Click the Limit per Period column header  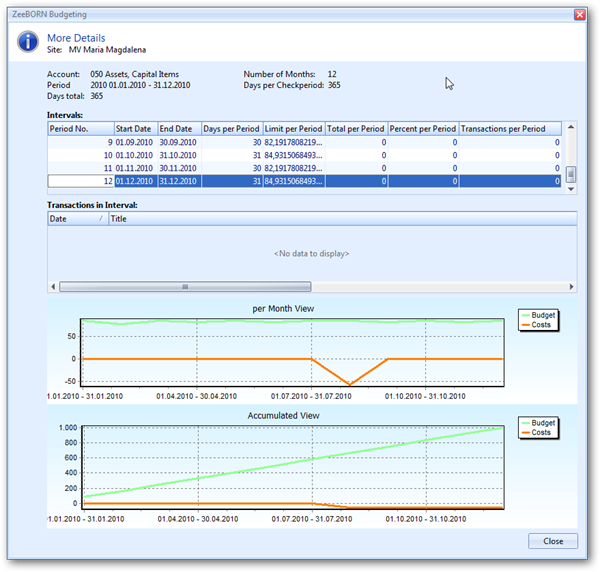(x=293, y=129)
